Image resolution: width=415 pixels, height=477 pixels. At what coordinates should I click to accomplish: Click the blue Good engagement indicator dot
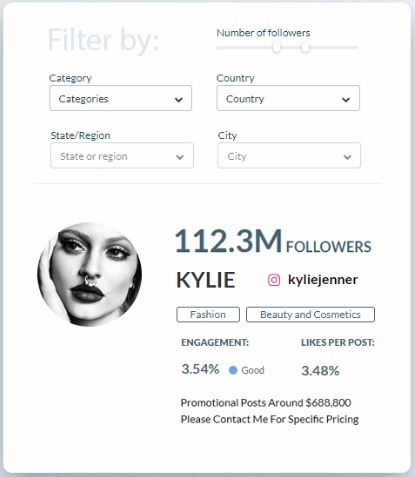(233, 370)
